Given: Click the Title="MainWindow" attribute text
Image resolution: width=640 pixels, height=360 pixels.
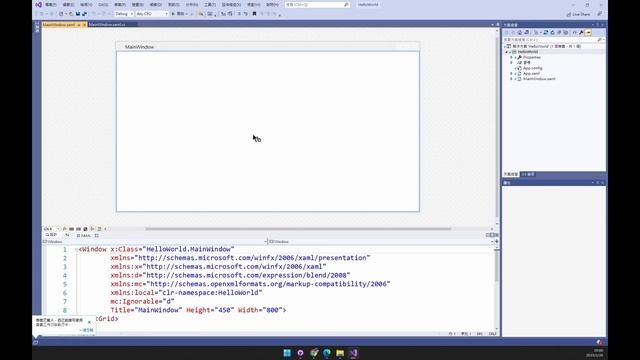Looking at the screenshot, I should click(x=146, y=310).
